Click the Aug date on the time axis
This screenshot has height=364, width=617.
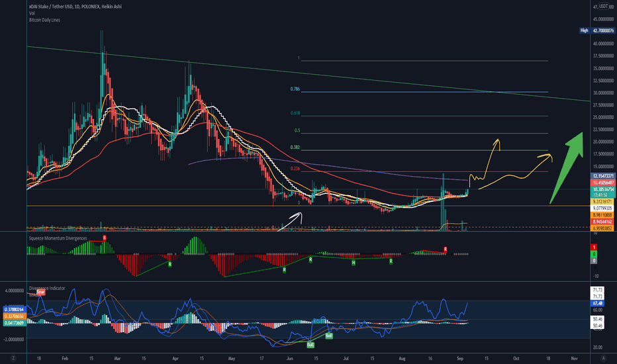(402, 359)
